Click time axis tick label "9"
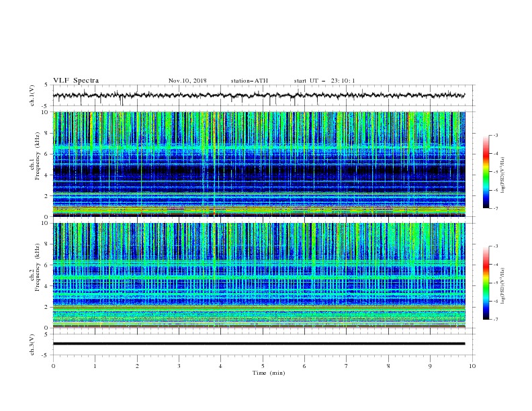 coord(430,366)
